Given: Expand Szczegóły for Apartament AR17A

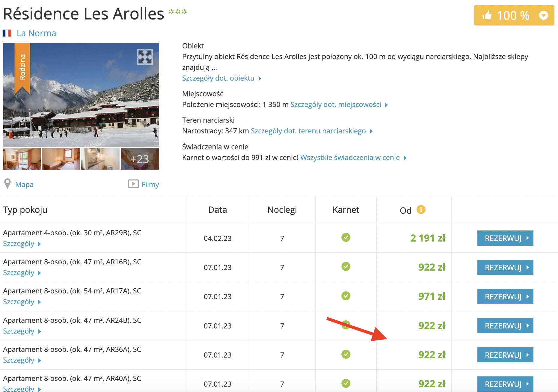Looking at the screenshot, I should pyautogui.click(x=22, y=302).
